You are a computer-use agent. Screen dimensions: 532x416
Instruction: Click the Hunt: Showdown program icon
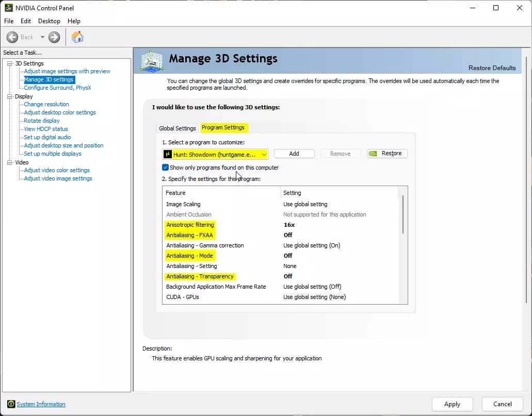[168, 155]
